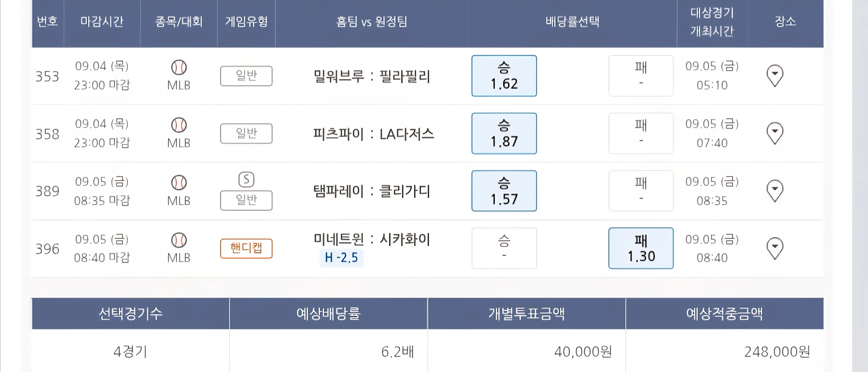This screenshot has width=868, height=372.
Task: Click baseball icon in match 389 row
Action: click(x=179, y=183)
